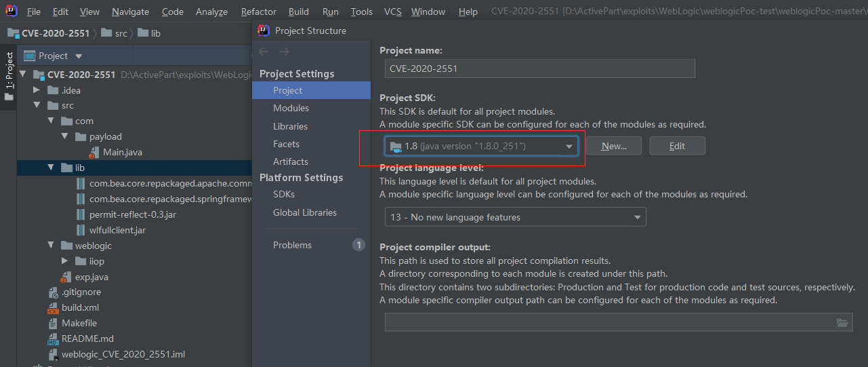This screenshot has height=367, width=868.
Task: Click the README.md markdown icon
Action: [53, 339]
